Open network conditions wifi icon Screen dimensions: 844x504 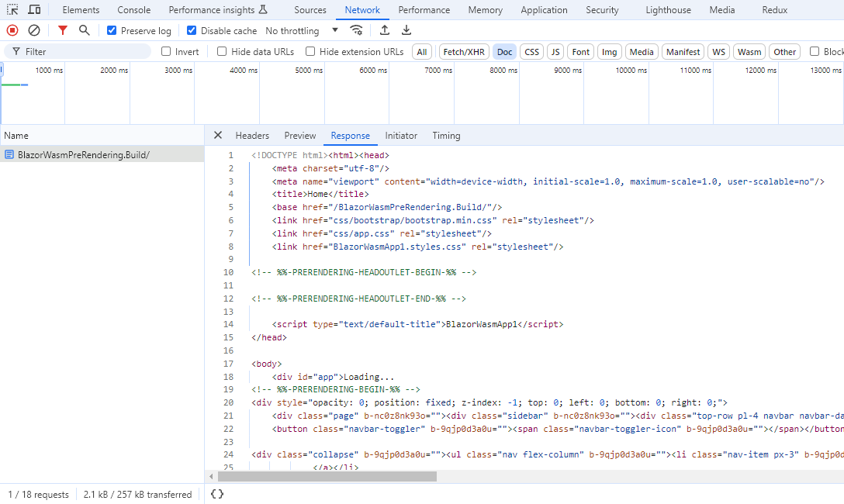click(x=357, y=30)
